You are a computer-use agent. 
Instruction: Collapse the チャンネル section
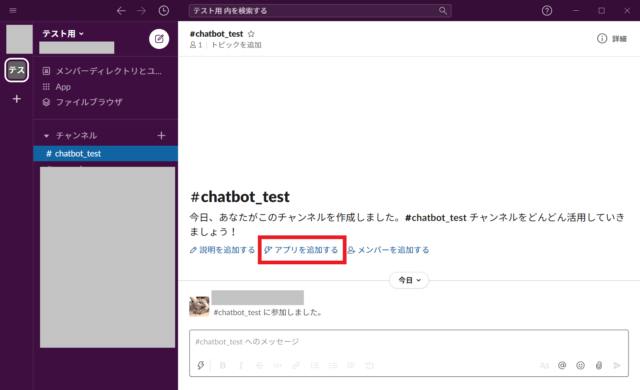[x=47, y=135]
